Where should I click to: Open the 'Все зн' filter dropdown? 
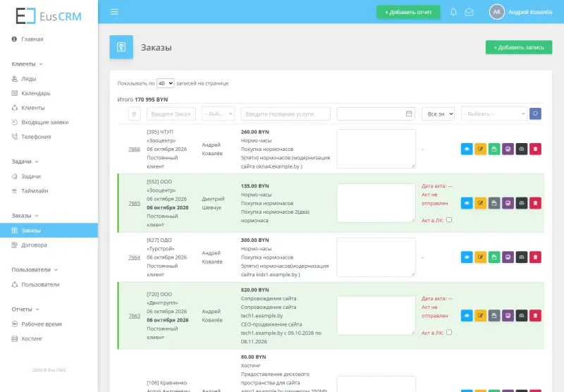pyautogui.click(x=438, y=114)
